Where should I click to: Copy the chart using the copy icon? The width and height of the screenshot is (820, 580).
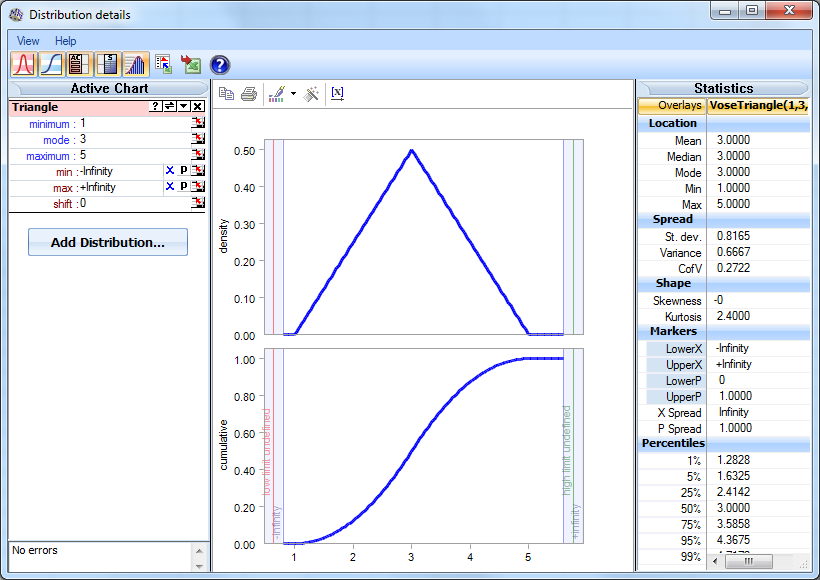pyautogui.click(x=227, y=92)
